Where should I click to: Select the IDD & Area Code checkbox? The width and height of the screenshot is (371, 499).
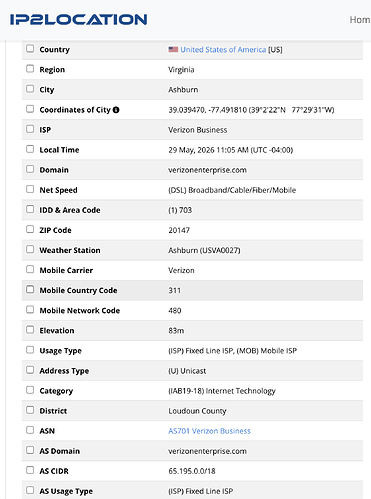[30, 209]
